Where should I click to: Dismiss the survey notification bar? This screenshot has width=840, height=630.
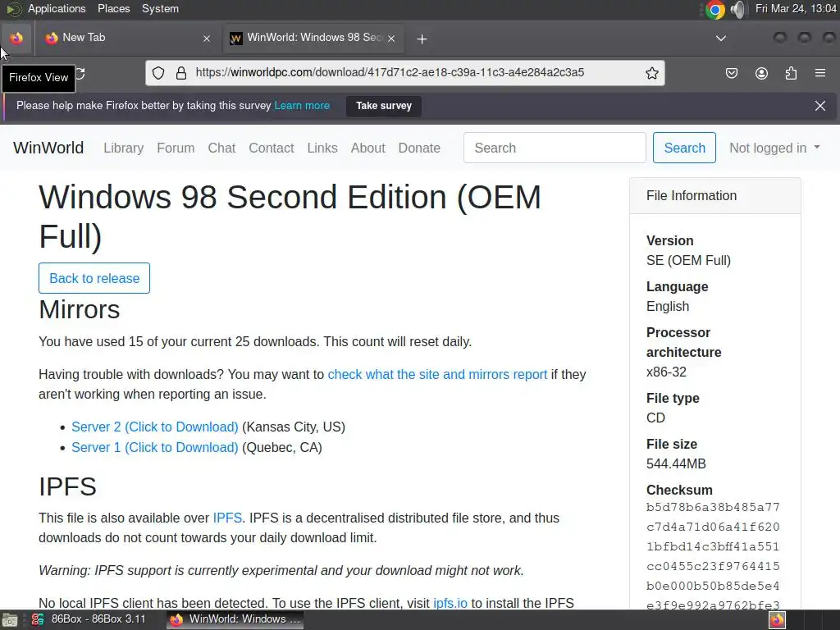(x=820, y=106)
